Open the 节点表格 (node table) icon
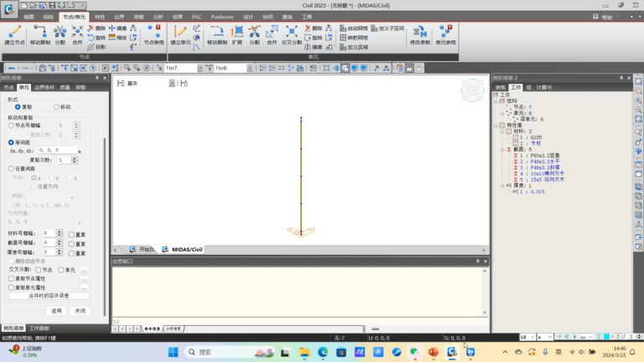 [154, 35]
